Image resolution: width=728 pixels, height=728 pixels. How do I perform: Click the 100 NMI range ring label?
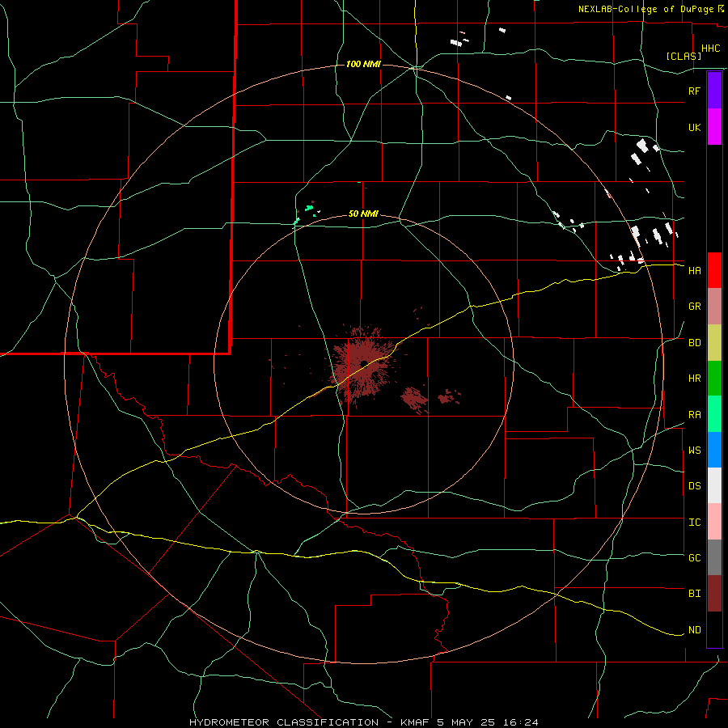click(363, 64)
